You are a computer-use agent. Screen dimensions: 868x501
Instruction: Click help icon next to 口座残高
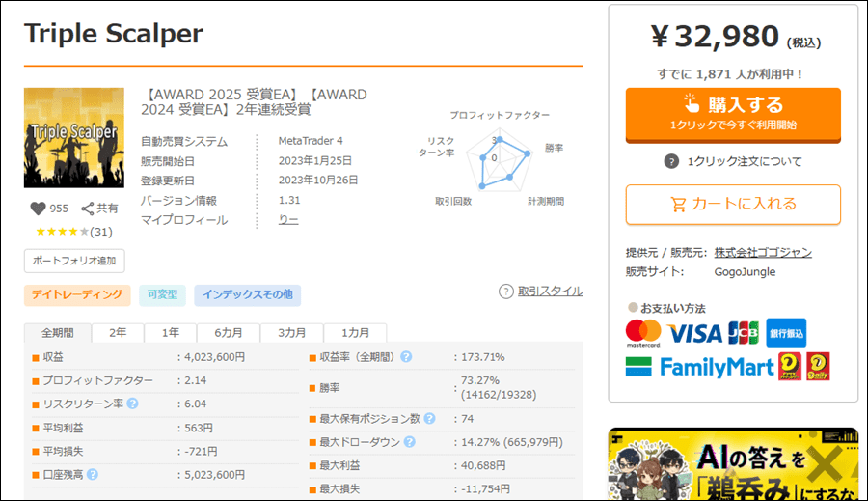point(93,474)
